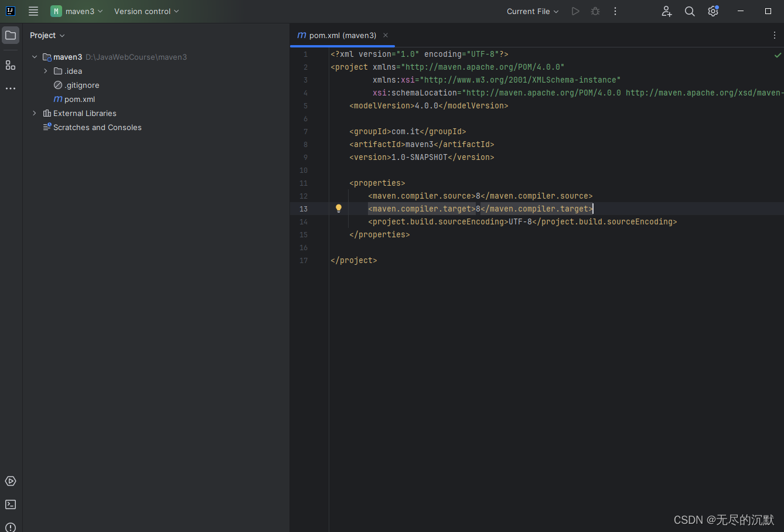This screenshot has width=784, height=532.
Task: Open the Terminal tool window
Action: tap(11, 504)
